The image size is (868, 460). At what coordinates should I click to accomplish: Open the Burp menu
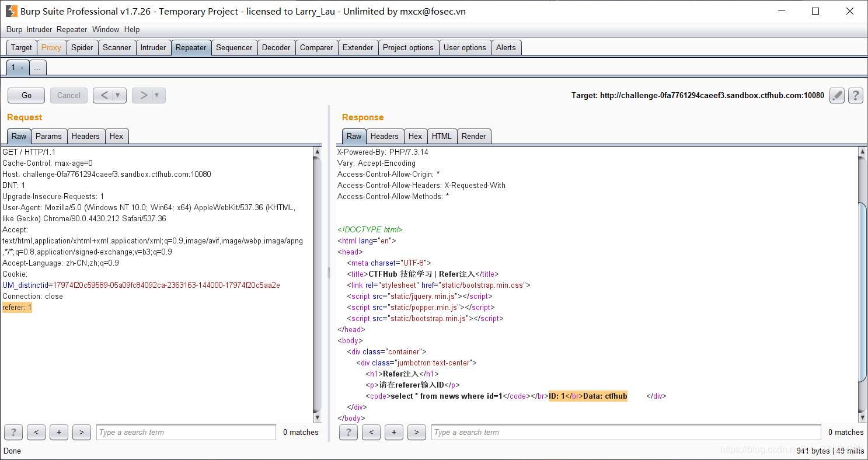pyautogui.click(x=14, y=29)
